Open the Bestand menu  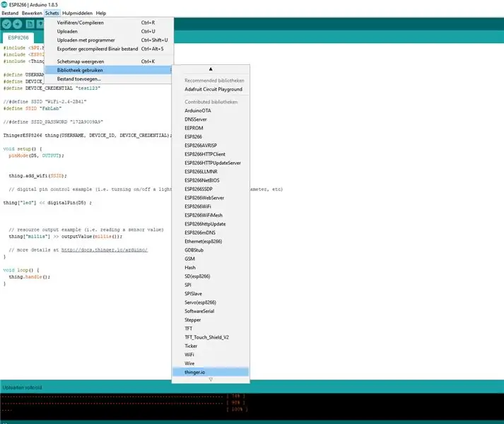[10, 13]
